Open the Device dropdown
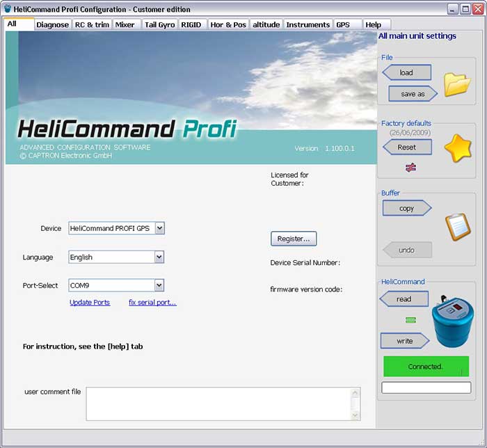Screen dimensions: 487x448 point(159,228)
